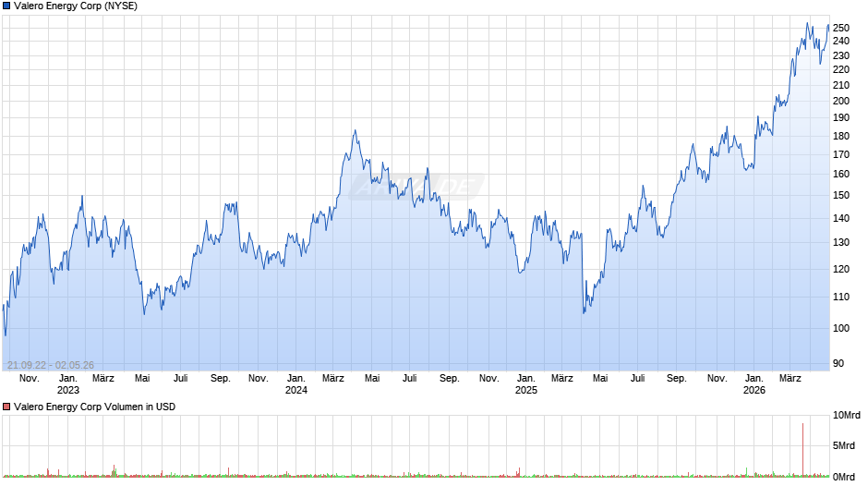Image resolution: width=868 pixels, height=486 pixels.
Task: Click the März label of year 2023
Action: (103, 379)
